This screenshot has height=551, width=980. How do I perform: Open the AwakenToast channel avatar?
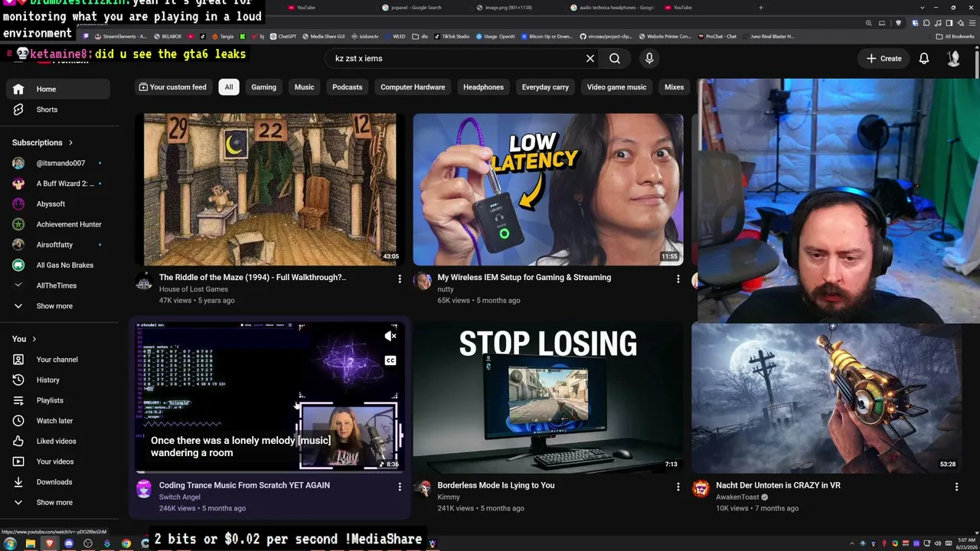coord(701,489)
